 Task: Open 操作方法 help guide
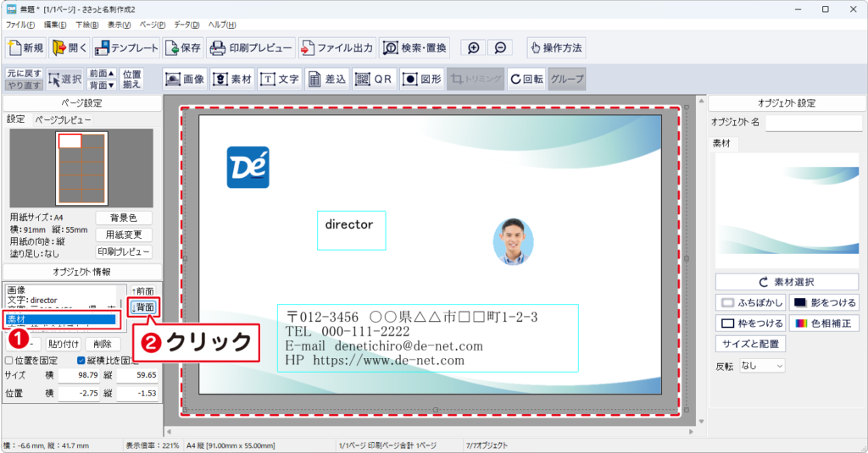coord(556,48)
